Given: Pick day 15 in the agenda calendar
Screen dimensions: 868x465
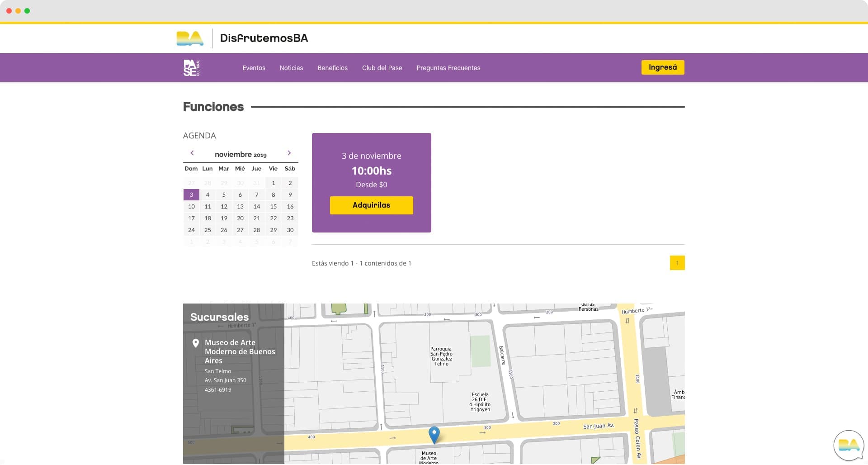Looking at the screenshot, I should pos(274,207).
